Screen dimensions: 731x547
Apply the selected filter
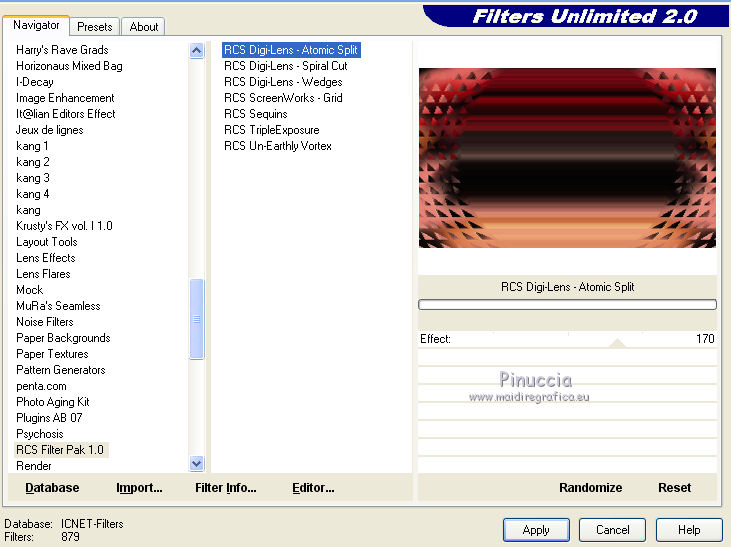click(x=536, y=530)
